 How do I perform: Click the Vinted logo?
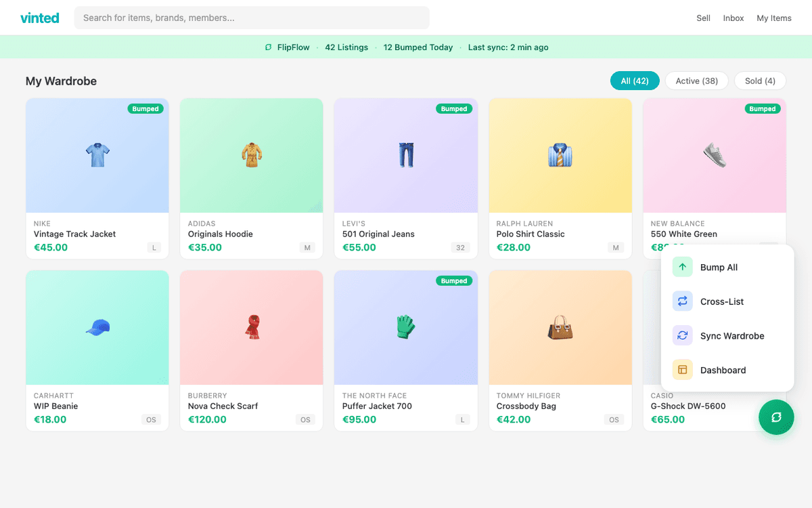(x=39, y=18)
